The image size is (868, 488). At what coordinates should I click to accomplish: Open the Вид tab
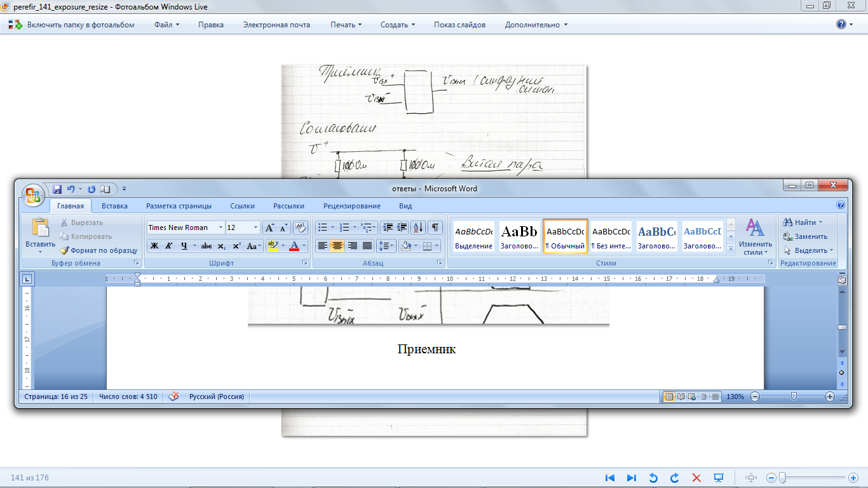[405, 206]
